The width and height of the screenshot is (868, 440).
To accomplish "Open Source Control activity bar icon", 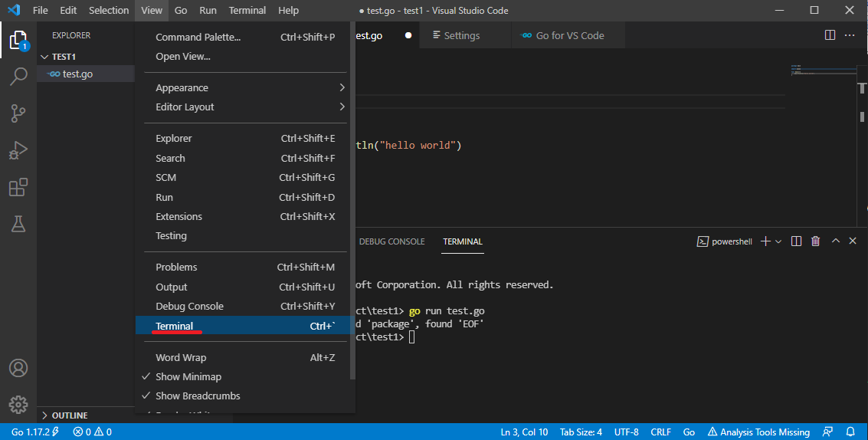I will (18, 113).
